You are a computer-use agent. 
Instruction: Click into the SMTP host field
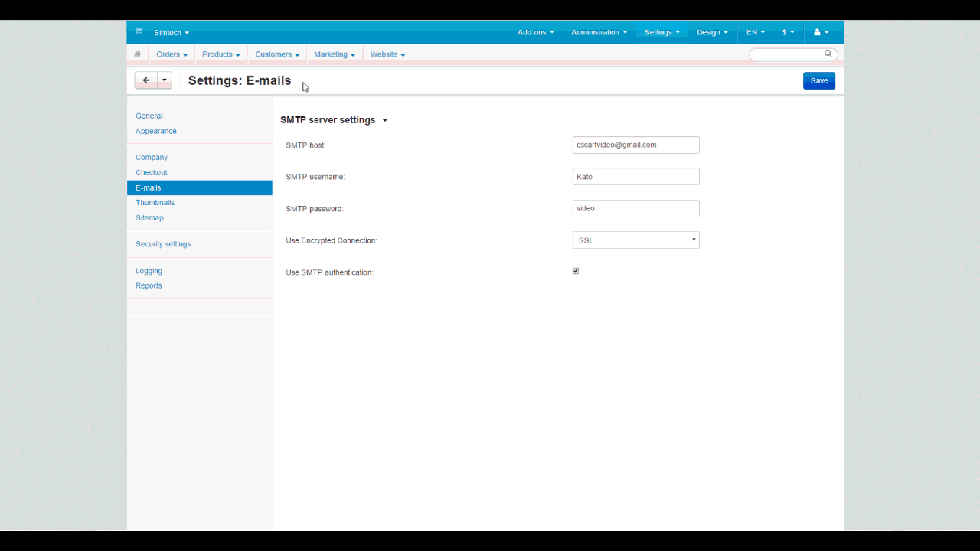[x=635, y=145]
